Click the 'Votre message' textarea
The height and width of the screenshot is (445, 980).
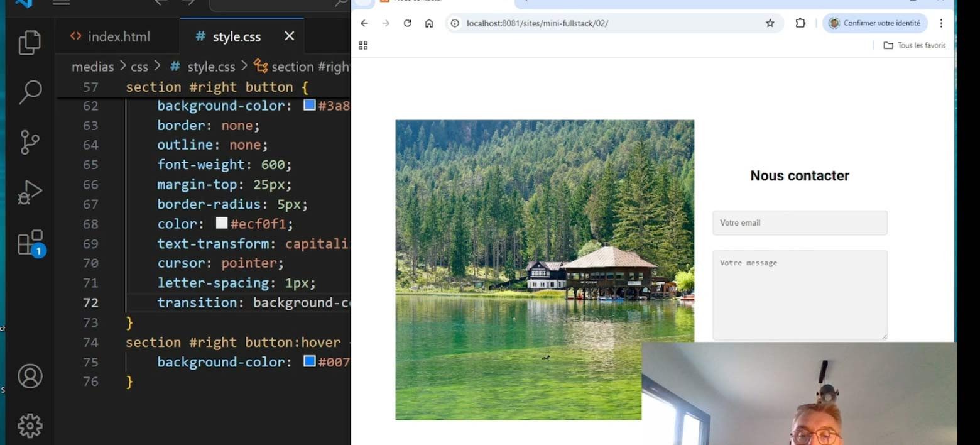coord(800,295)
